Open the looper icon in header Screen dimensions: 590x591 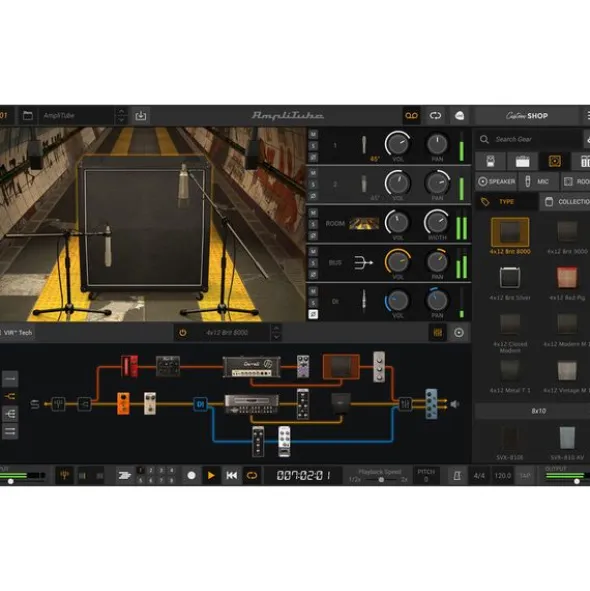pyautogui.click(x=435, y=115)
